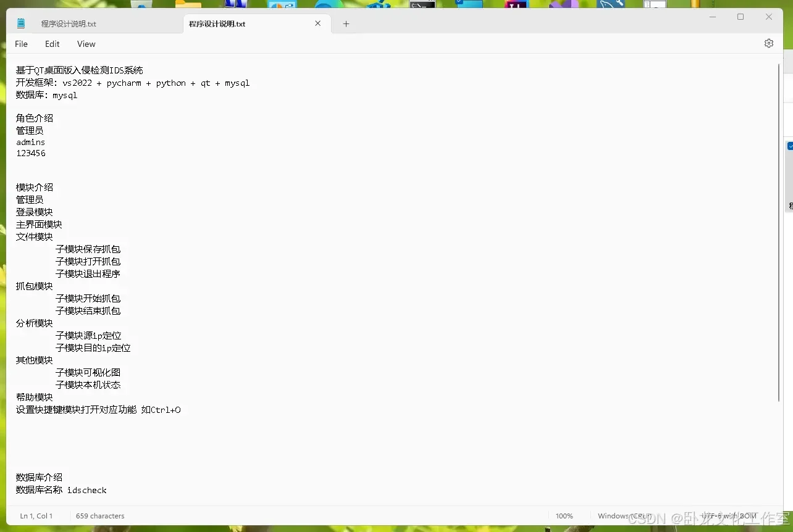Select the active 程序设计说明.txt tab
This screenshot has width=793, height=532.
(x=217, y=24)
